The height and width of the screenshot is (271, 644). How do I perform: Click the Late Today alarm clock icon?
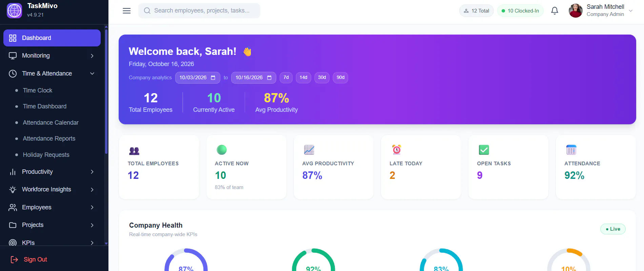click(x=397, y=150)
